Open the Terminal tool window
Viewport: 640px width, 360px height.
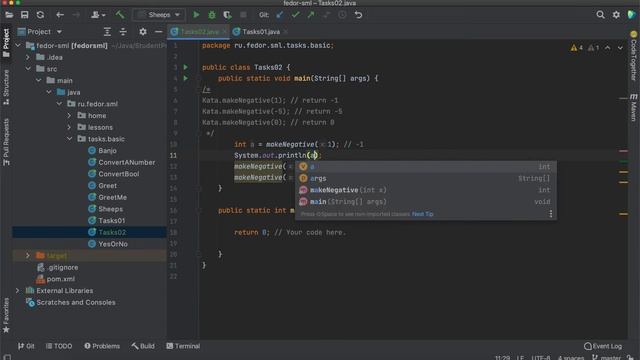[x=183, y=346]
